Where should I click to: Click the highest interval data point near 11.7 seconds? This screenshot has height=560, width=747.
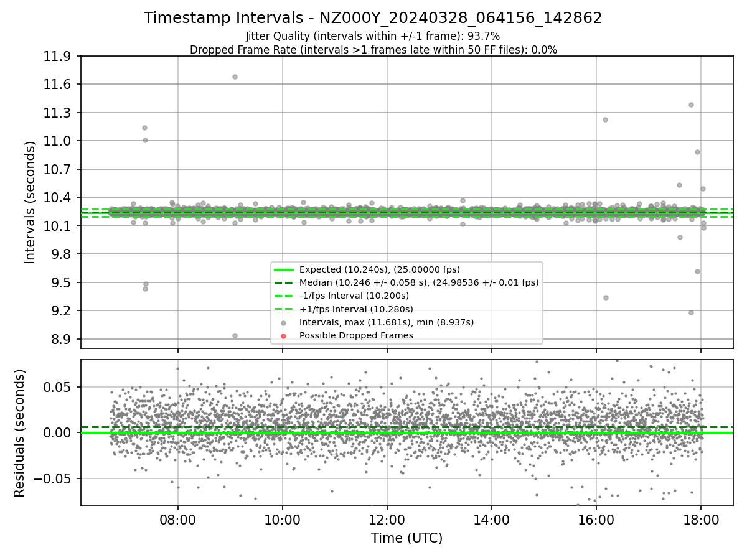coord(235,77)
